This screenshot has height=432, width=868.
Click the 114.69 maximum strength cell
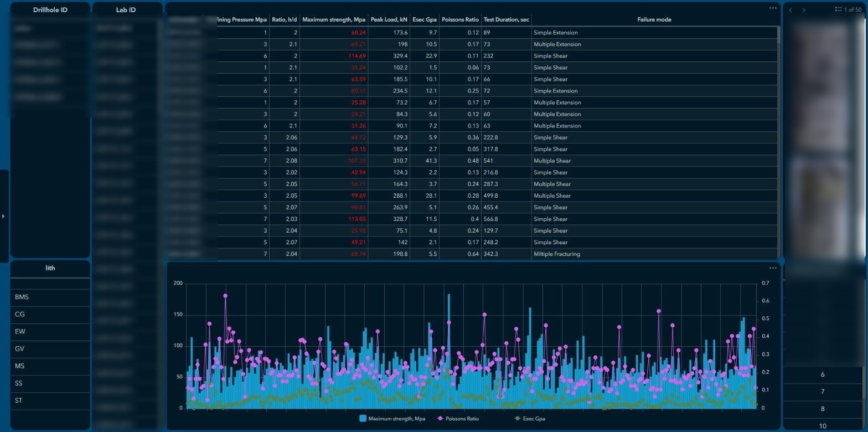tap(334, 56)
